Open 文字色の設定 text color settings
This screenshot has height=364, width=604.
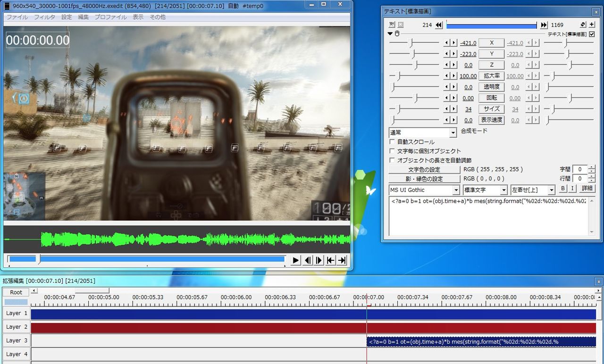pos(424,170)
